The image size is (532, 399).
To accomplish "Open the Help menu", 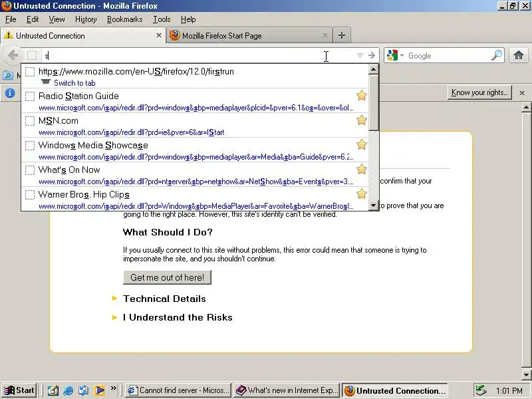I will (x=188, y=19).
